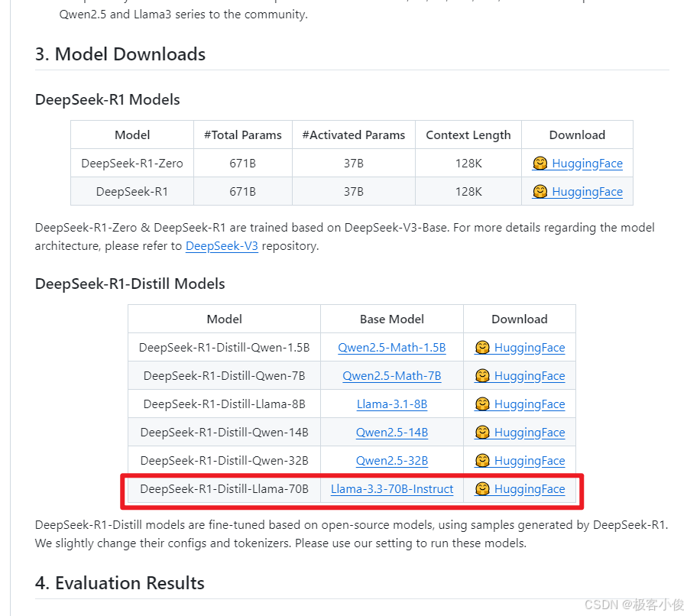Click HuggingFace emoji icon for Distill-Llama-8B

482,404
